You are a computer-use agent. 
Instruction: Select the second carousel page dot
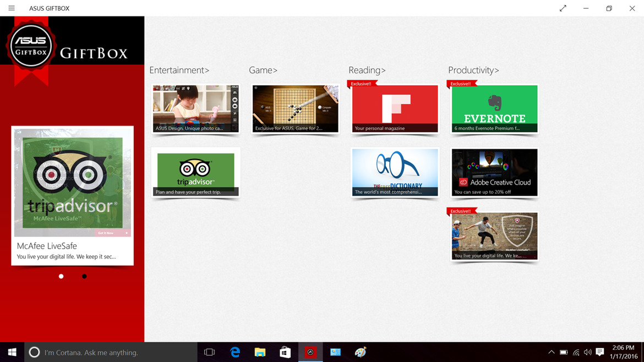pyautogui.click(x=84, y=276)
